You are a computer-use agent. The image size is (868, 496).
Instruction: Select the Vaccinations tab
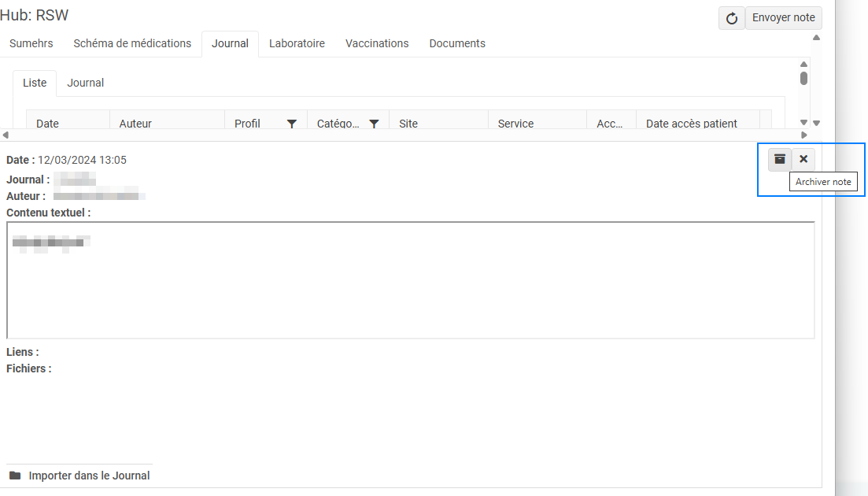(377, 43)
